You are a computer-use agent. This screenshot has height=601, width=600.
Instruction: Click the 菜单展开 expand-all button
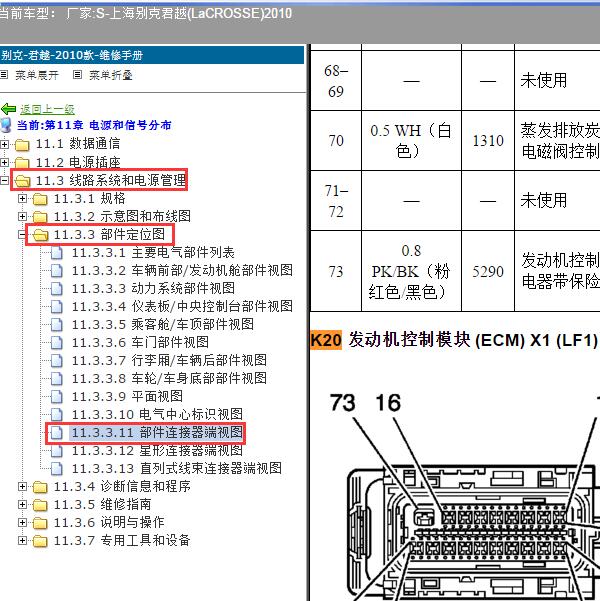37,75
